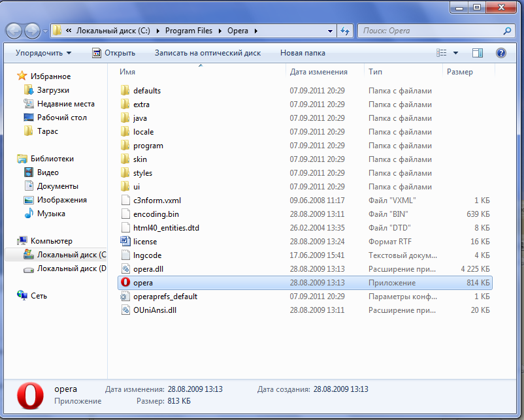This screenshot has width=524, height=420.
Task: Click 'Записать на оптический диск'
Action: tap(208, 53)
